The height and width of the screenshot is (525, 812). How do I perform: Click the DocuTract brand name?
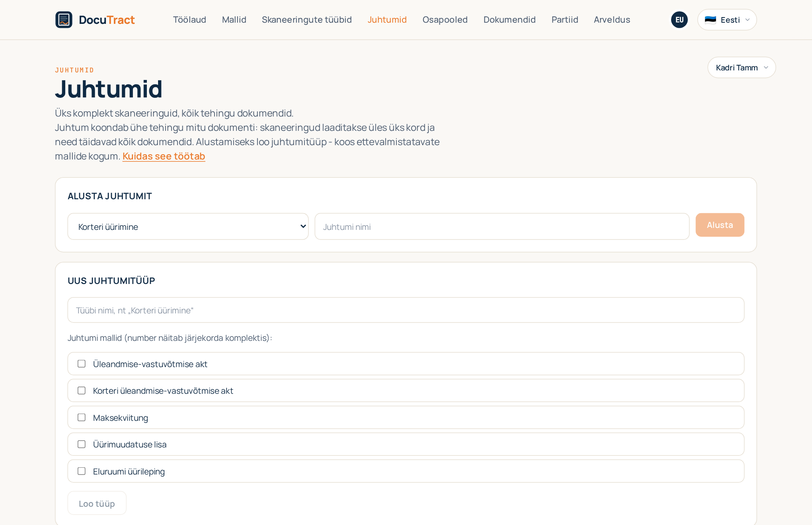[107, 20]
